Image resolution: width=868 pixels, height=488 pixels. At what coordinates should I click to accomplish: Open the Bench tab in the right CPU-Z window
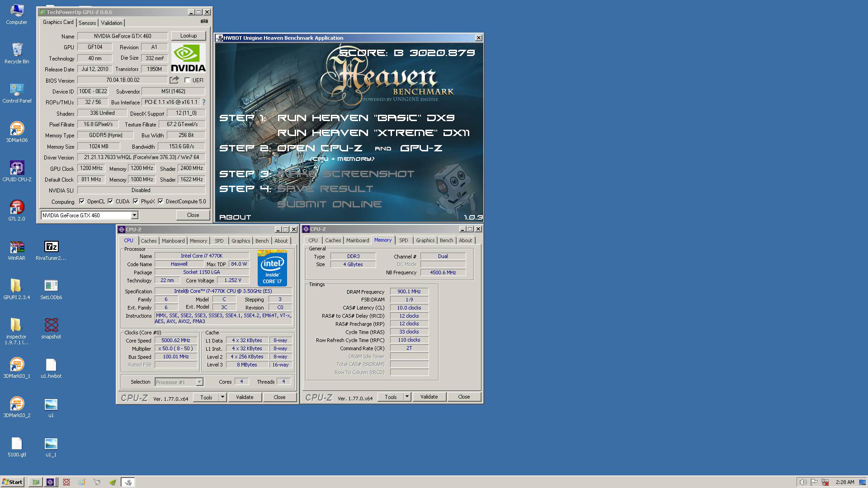(446, 240)
